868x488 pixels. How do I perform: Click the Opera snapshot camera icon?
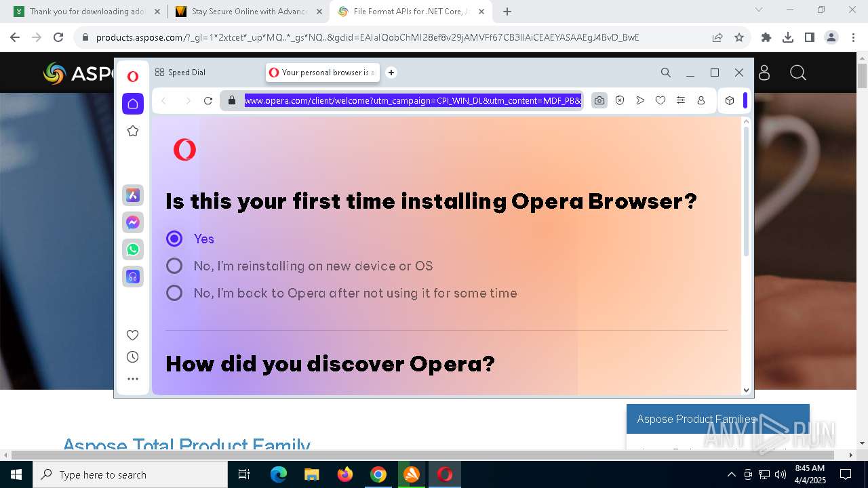tap(599, 100)
